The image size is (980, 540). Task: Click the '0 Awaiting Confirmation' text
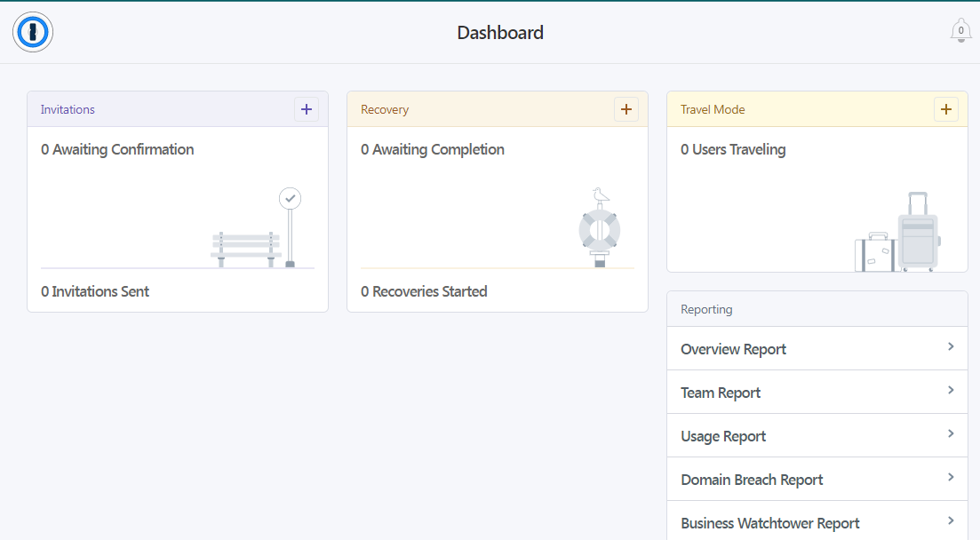(x=117, y=149)
